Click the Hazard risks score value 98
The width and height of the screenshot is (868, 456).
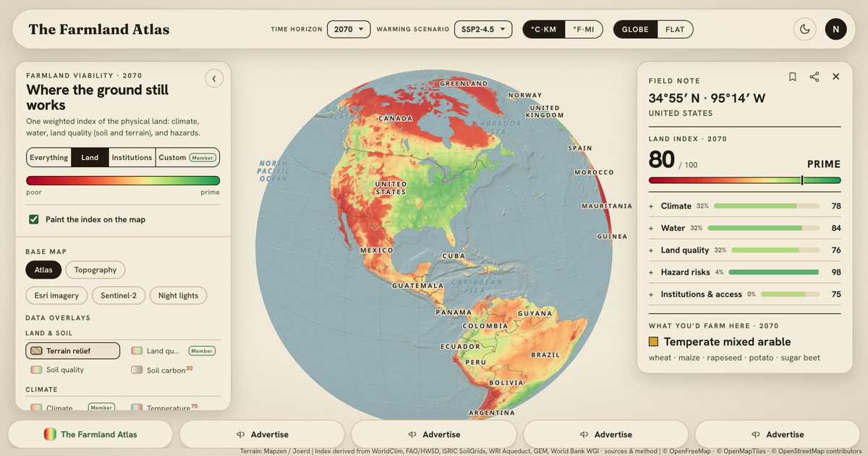(836, 272)
